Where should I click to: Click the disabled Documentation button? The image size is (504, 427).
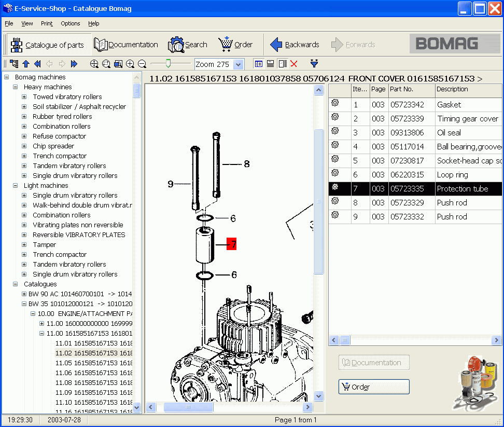tap(374, 363)
